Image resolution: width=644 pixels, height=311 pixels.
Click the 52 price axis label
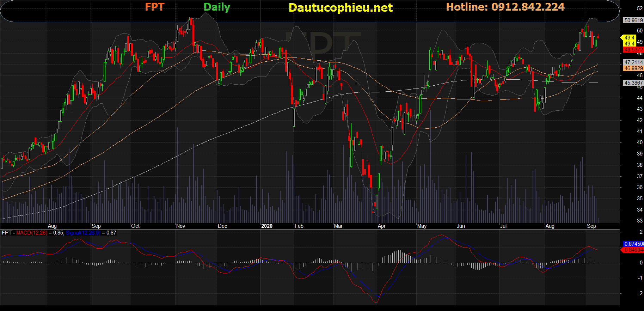640,8
